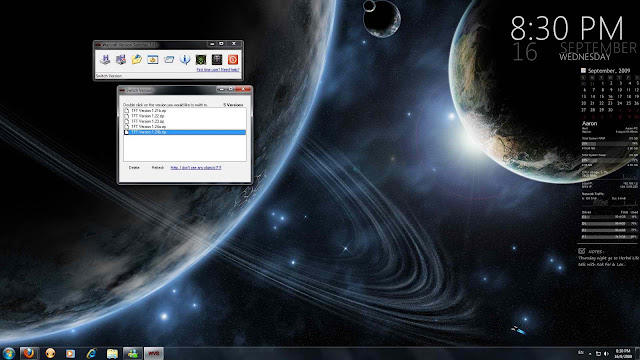Image resolution: width=640 pixels, height=360 pixels.
Task: Click the orange round face taskbar icon
Action: click(x=50, y=353)
